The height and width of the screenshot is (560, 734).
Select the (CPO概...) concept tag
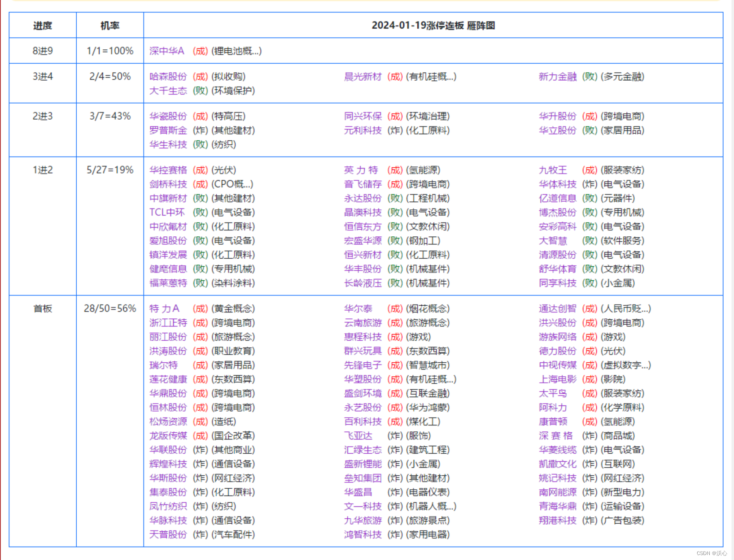[232, 184]
